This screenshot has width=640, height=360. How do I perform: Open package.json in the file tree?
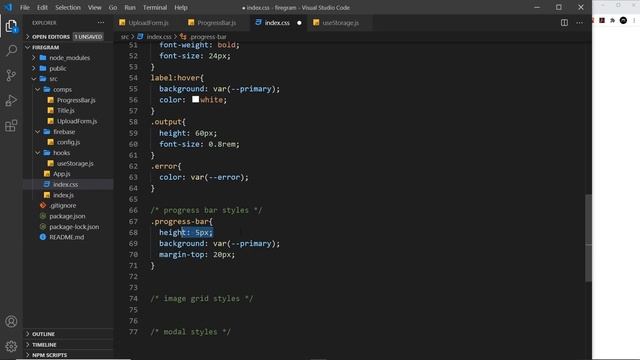pos(67,216)
